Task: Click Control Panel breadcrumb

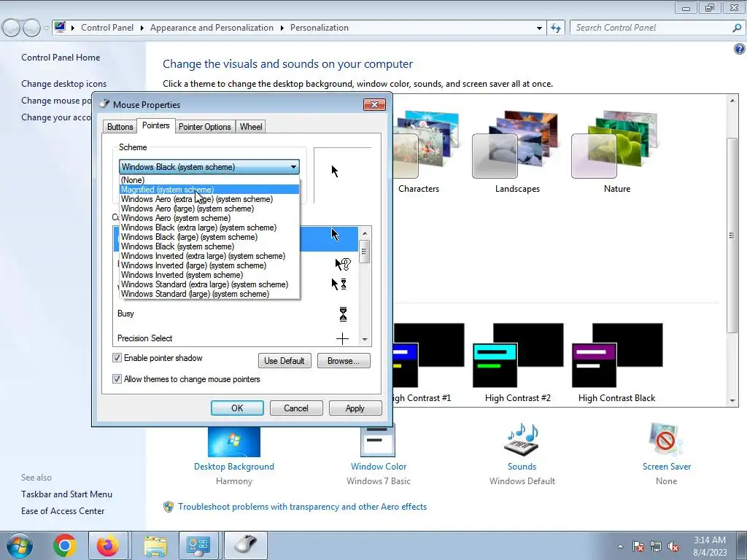Action: [107, 28]
